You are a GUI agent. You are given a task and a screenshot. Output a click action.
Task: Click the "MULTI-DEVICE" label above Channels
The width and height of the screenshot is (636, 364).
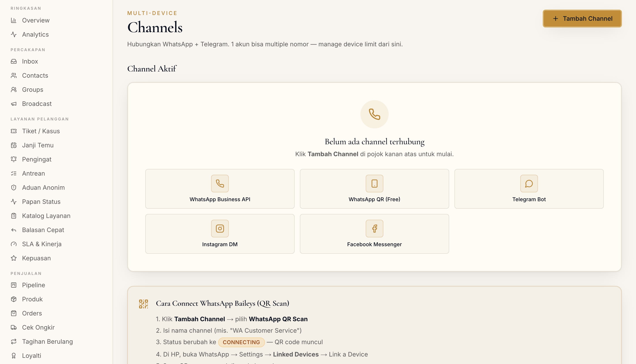coord(152,13)
